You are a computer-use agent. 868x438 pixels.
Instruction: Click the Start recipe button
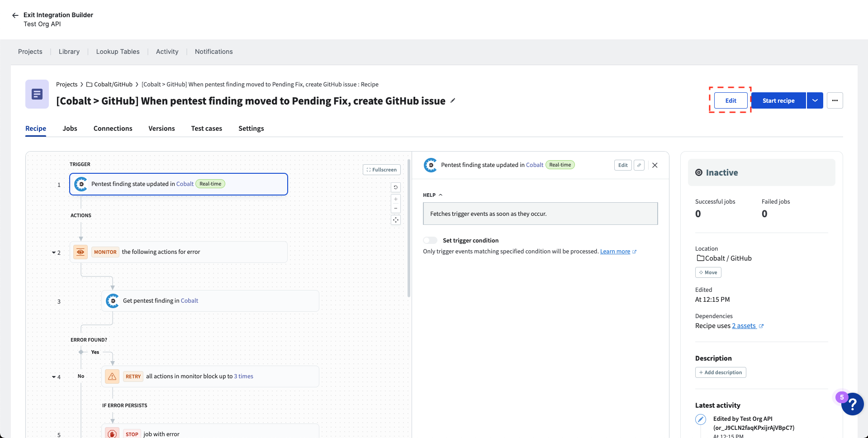[778, 100]
